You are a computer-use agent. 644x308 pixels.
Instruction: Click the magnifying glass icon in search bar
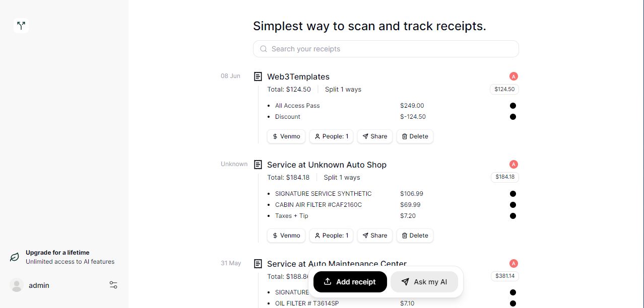(x=264, y=49)
